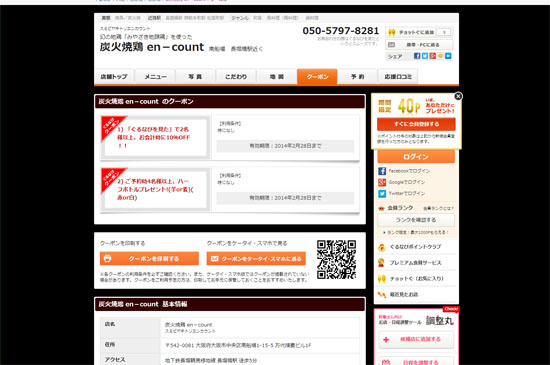The width and height of the screenshot is (550, 365).
Task: Click the 最近見たお店 footprints icon
Action: pos(382,295)
